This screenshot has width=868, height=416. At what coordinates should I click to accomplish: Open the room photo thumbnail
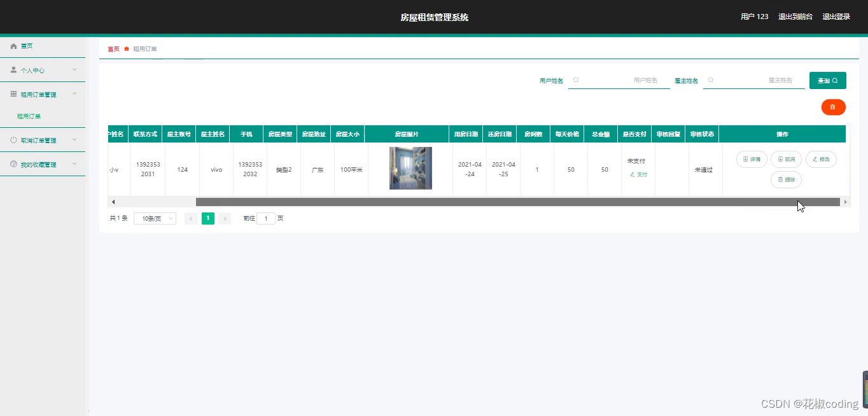pos(410,168)
